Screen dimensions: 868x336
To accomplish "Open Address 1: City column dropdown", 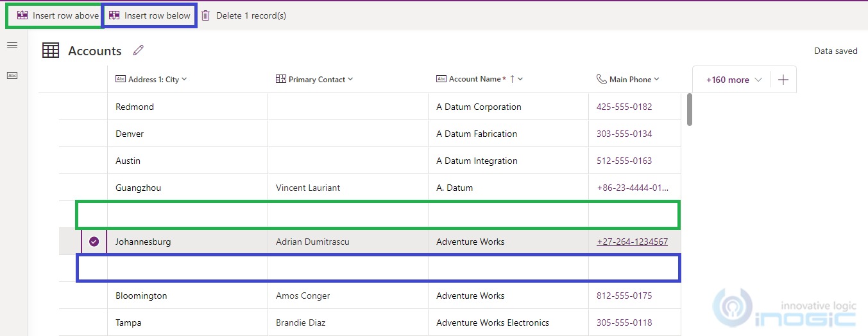I will (184, 79).
